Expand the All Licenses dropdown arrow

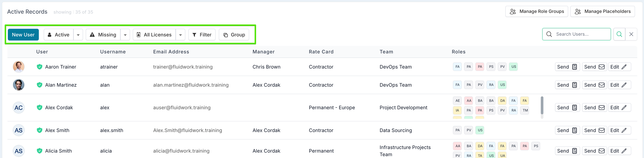(180, 35)
